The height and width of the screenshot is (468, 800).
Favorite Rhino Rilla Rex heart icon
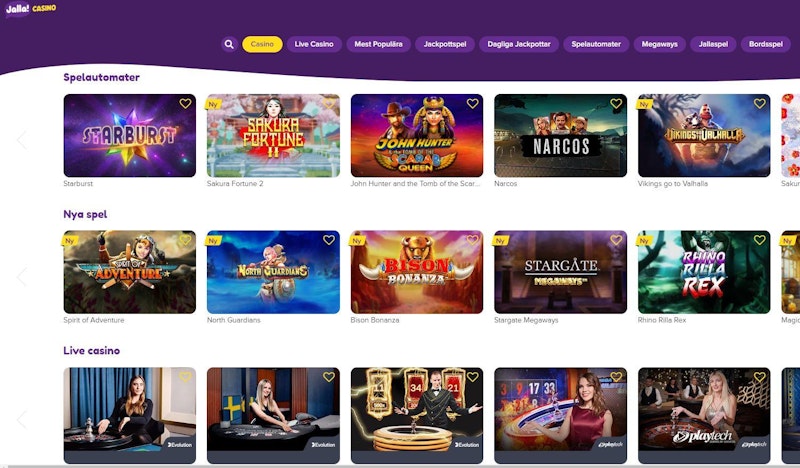pyautogui.click(x=760, y=240)
